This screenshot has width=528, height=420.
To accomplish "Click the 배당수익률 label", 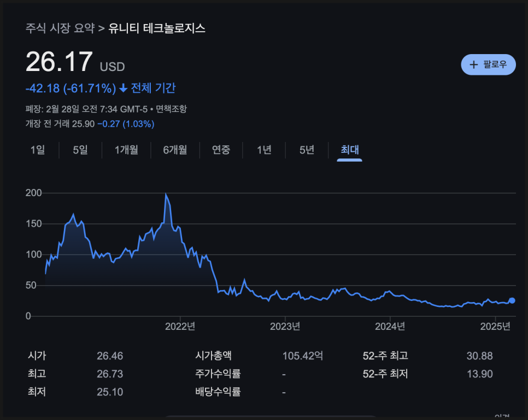I will [x=218, y=392].
